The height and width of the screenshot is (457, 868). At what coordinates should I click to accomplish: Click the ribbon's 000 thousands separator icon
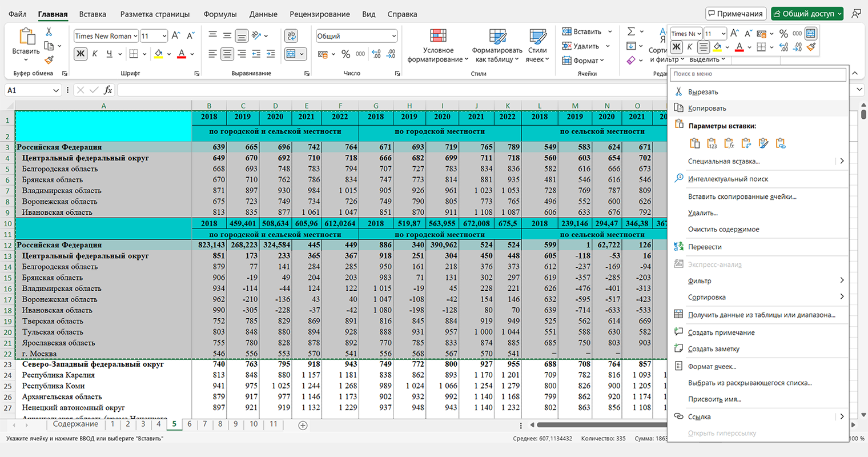[360, 54]
